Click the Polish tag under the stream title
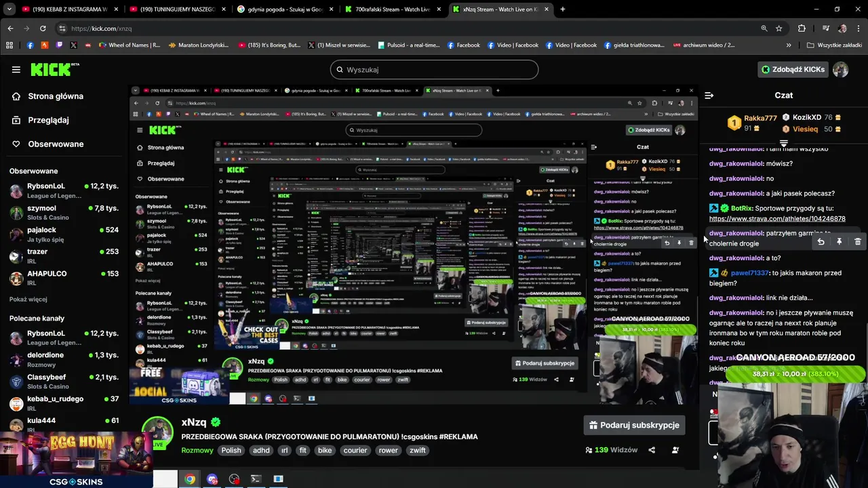Image resolution: width=868 pixels, height=488 pixels. point(231,450)
